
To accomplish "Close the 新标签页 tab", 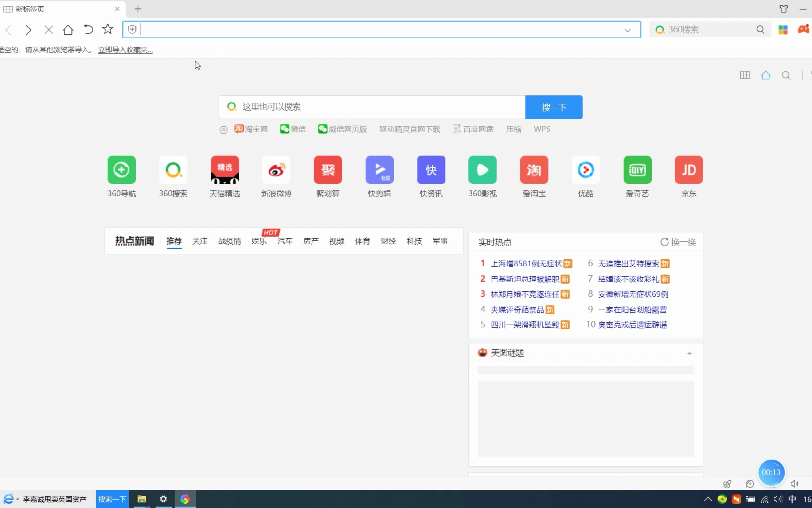I will (117, 9).
